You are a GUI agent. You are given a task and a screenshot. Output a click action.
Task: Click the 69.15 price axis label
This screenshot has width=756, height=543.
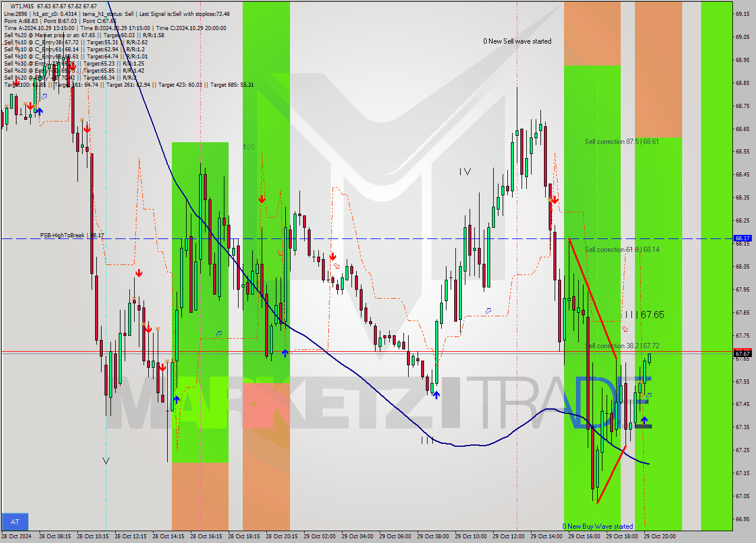pos(742,14)
